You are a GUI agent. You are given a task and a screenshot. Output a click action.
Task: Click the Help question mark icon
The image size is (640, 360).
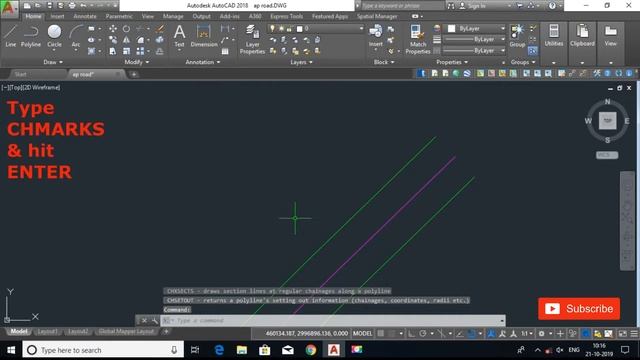[x=552, y=6]
